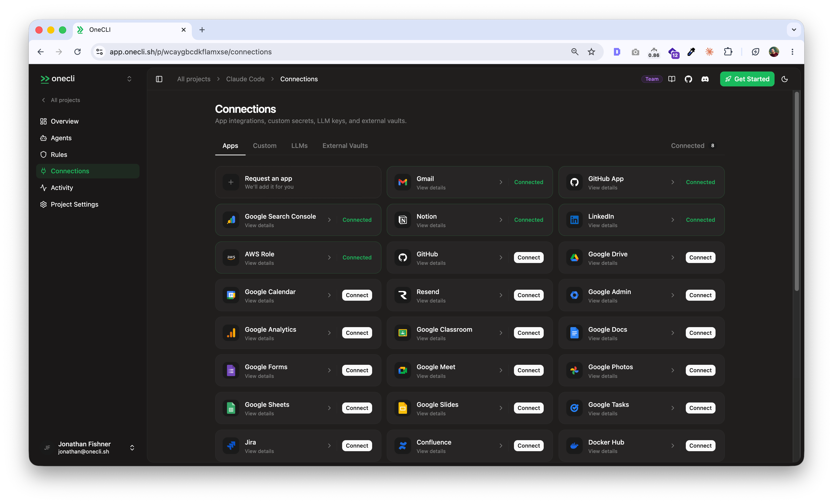
Task: Open the GitHub icon in header
Action: (x=688, y=79)
